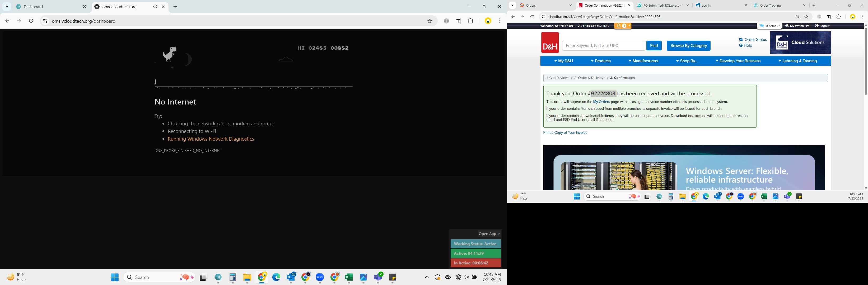This screenshot has width=868, height=285.
Task: Expand the My D&H menu
Action: [563, 61]
